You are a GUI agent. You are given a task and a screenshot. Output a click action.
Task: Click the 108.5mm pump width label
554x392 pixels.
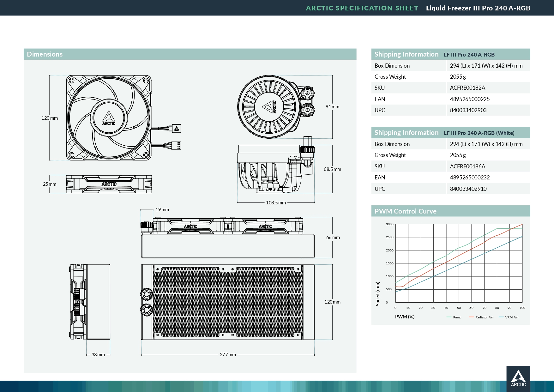coord(276,203)
